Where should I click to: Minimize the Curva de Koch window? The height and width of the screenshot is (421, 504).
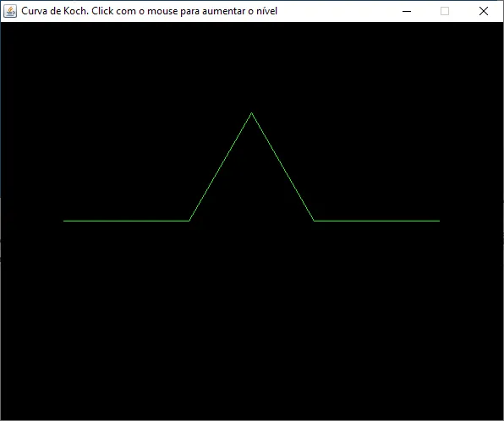pyautogui.click(x=407, y=11)
